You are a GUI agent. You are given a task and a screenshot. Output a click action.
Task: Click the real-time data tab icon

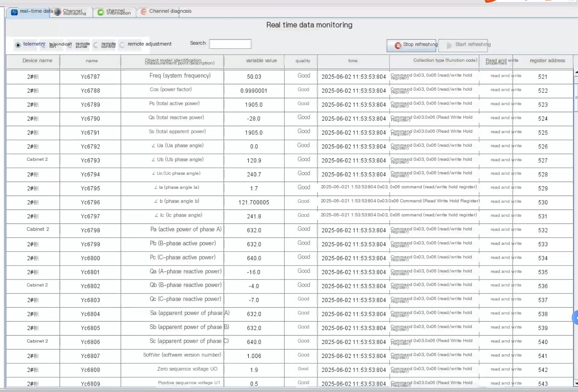pyautogui.click(x=14, y=12)
